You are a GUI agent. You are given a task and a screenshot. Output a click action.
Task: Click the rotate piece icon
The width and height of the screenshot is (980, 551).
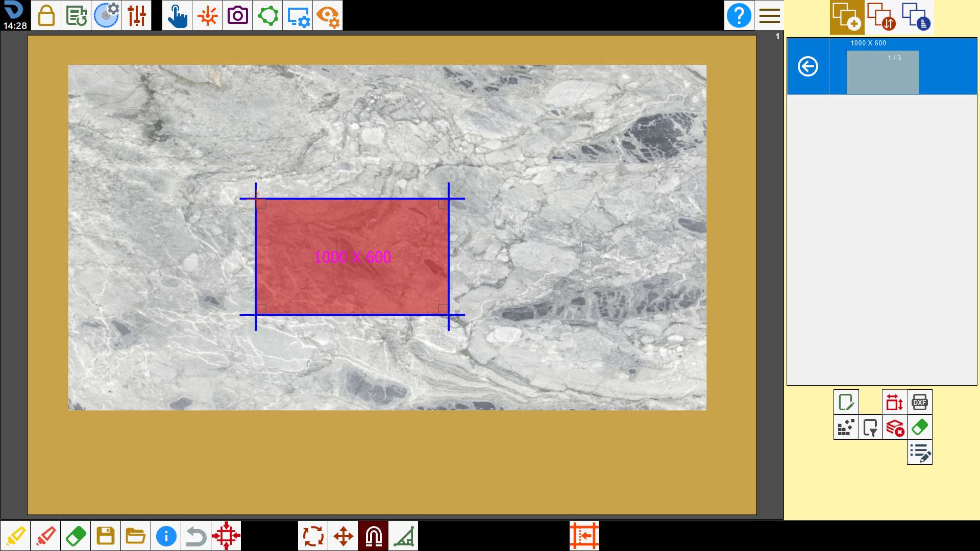313,536
